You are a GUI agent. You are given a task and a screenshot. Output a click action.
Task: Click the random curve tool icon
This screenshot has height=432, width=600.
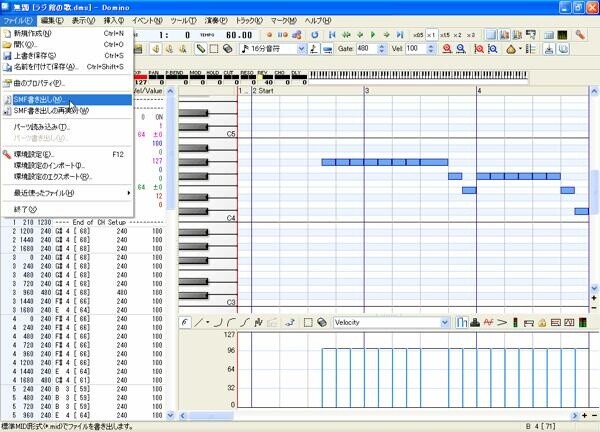pos(258,323)
